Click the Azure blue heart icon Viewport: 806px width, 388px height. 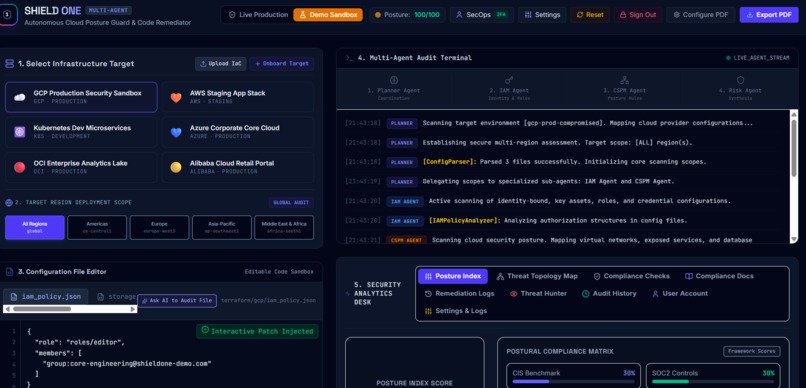click(x=176, y=133)
